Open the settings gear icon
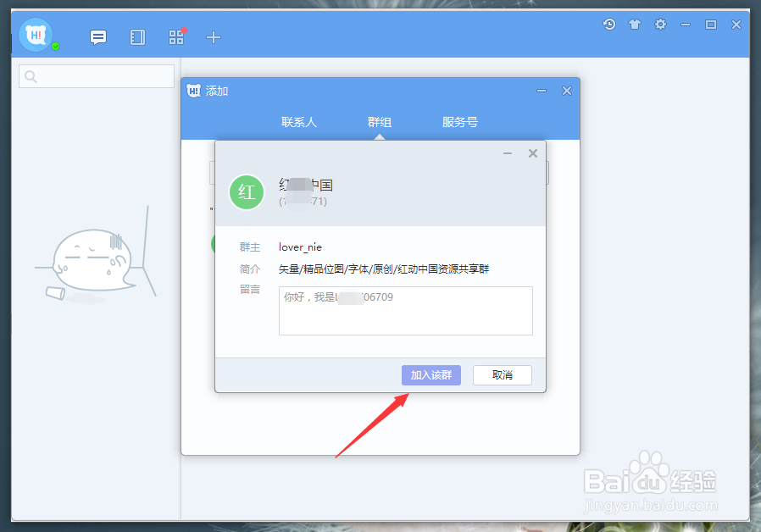 click(x=660, y=25)
